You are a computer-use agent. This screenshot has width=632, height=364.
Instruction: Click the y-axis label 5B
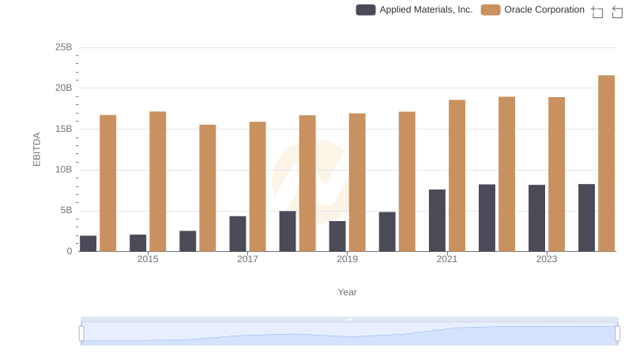66,210
